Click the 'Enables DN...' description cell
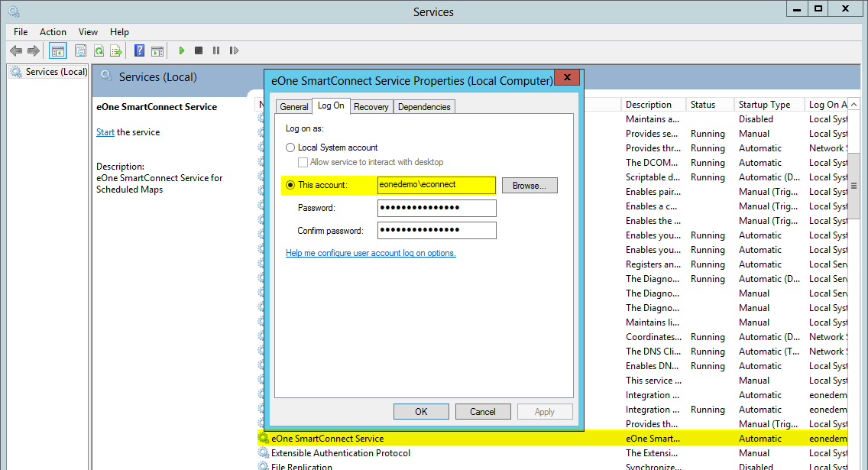This screenshot has height=470, width=868. 653,366
